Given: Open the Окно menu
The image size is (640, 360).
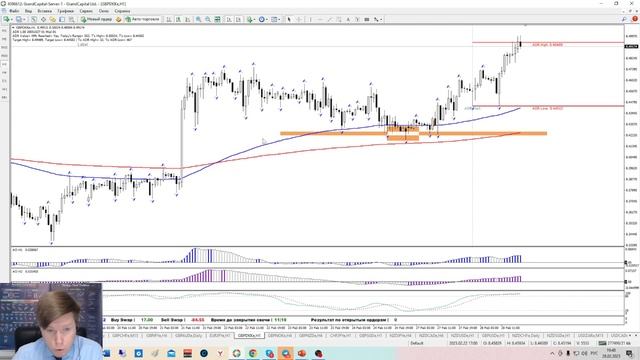Looking at the screenshot, I should tap(104, 11).
